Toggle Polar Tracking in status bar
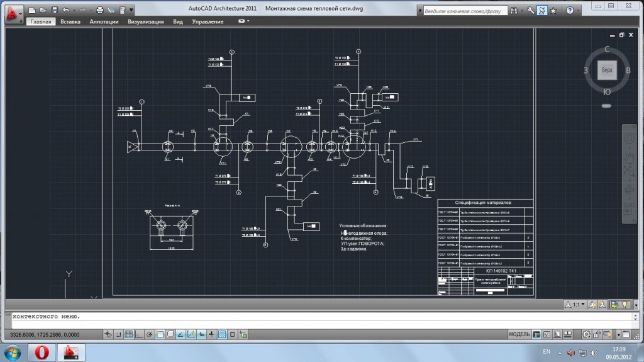The width and height of the screenshot is (644, 362). pyautogui.click(x=150, y=334)
